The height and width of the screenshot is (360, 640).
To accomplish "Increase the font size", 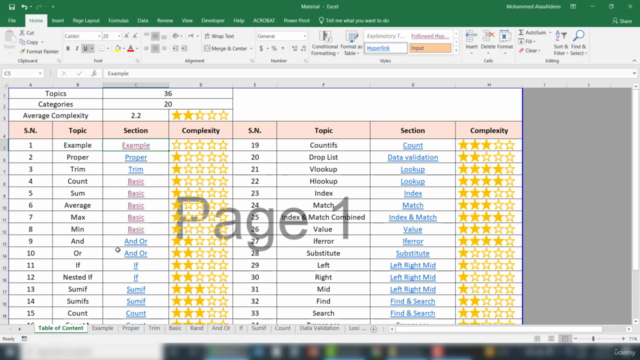I will 127,36.
